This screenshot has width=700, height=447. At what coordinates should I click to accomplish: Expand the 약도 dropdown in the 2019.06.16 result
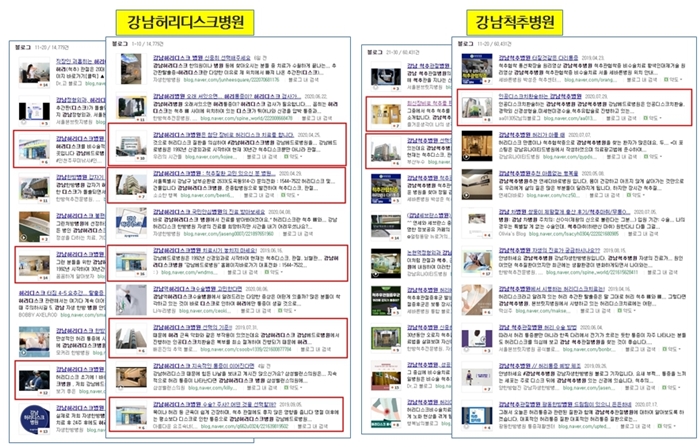(273, 272)
